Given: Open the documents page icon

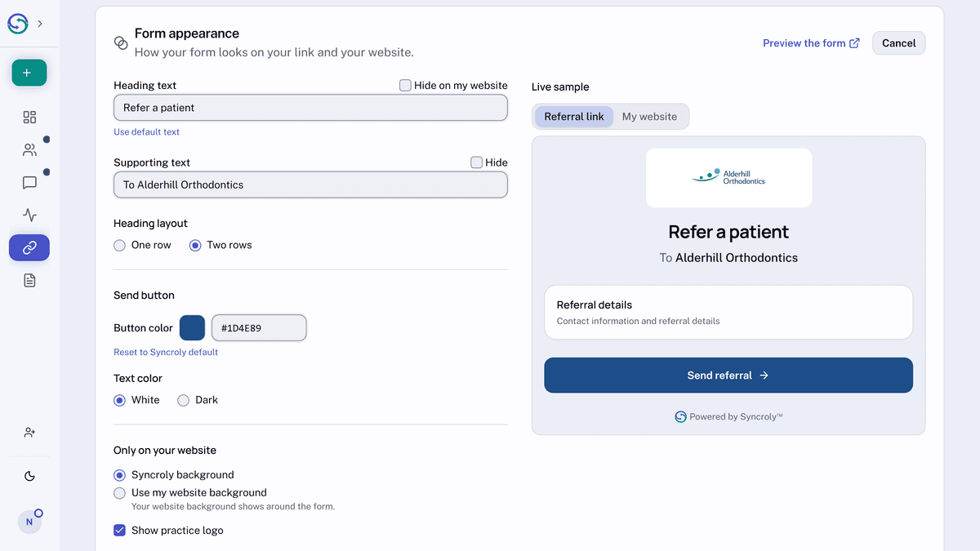Looking at the screenshot, I should tap(29, 281).
